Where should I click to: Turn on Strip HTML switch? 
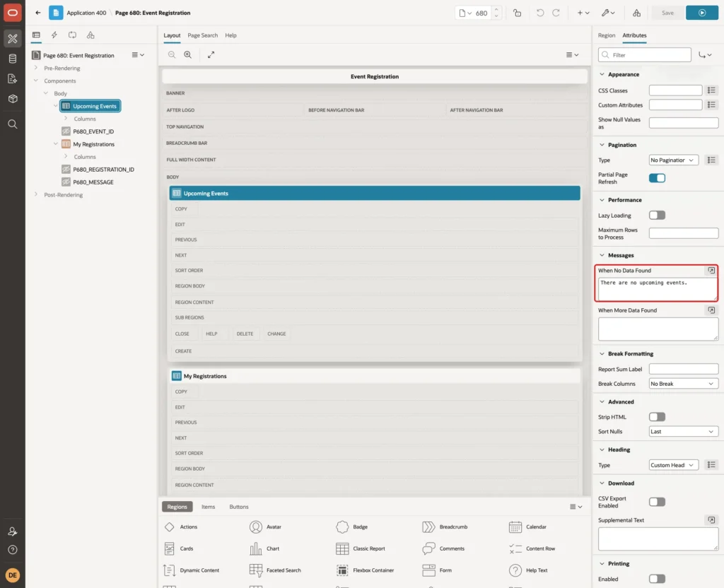[657, 417]
